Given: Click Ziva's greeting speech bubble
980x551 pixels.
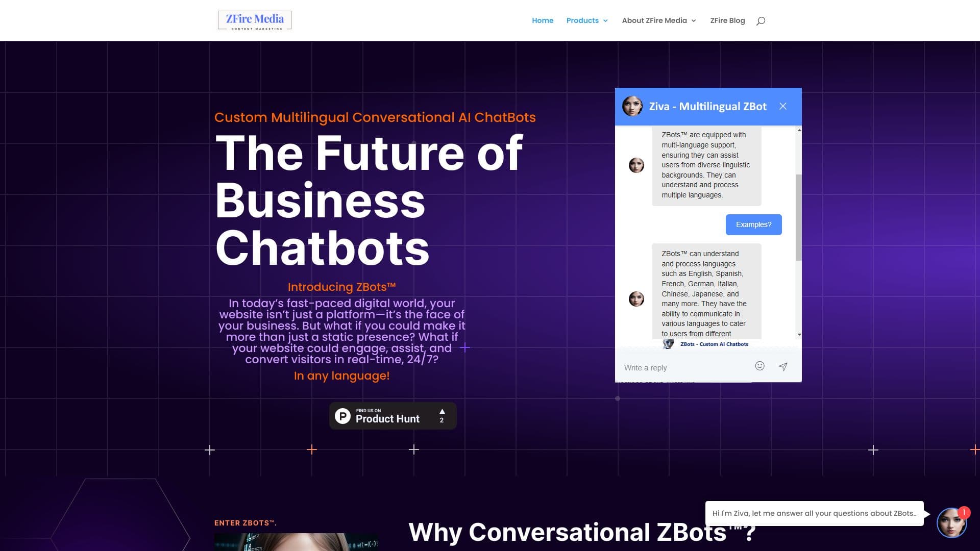Looking at the screenshot, I should [x=814, y=513].
